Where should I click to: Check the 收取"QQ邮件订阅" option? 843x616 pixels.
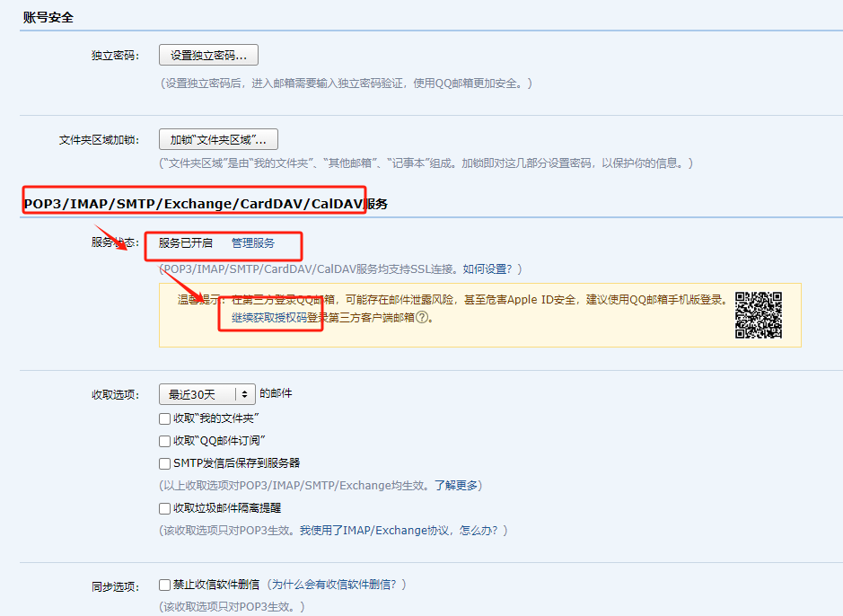164,442
